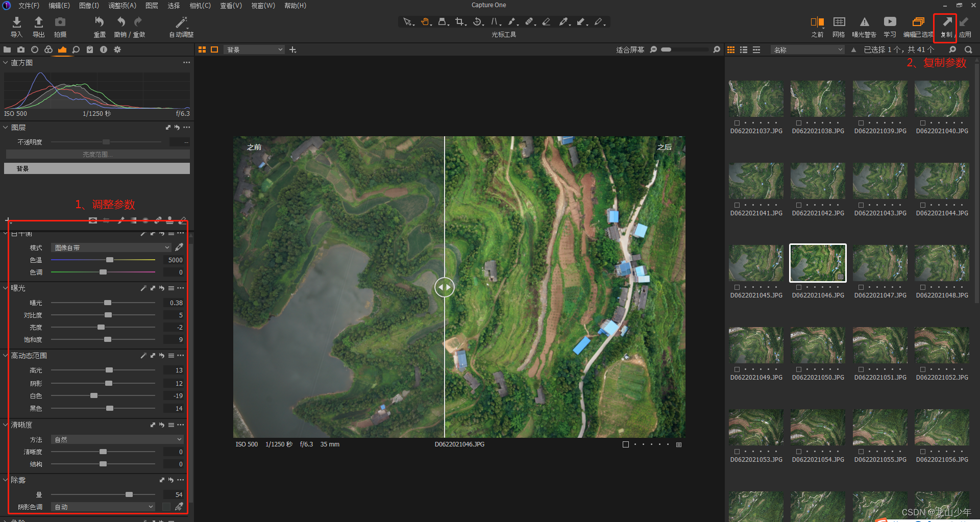
Task: Click the Undo arrow in toolbar
Action: (121, 22)
